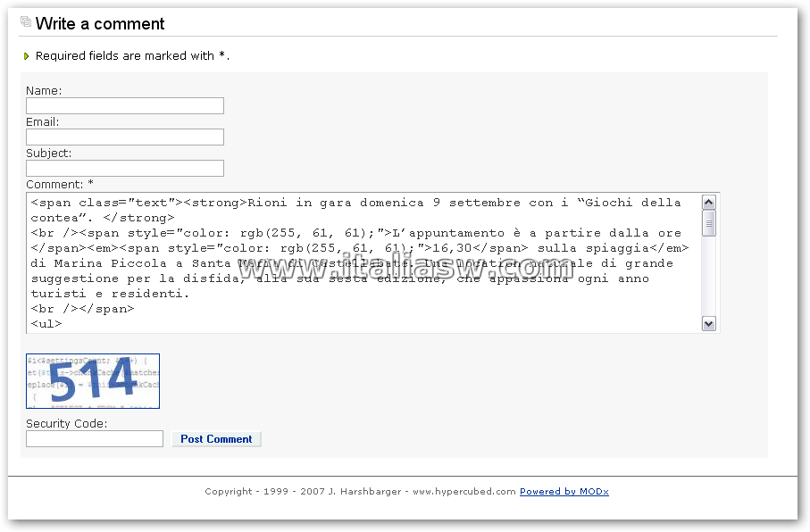
Task: Click the Subject: field label
Action: tap(48, 153)
